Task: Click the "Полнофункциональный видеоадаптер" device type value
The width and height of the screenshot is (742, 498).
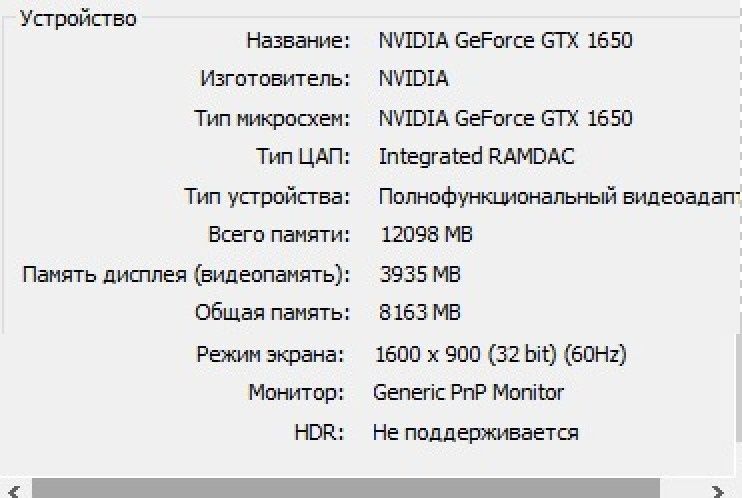Action: 558,196
